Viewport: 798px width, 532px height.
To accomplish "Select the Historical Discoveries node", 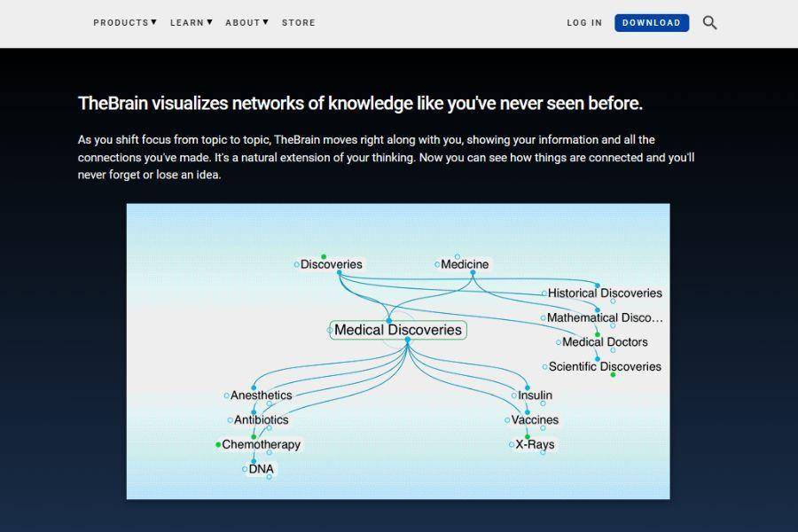I will [605, 293].
